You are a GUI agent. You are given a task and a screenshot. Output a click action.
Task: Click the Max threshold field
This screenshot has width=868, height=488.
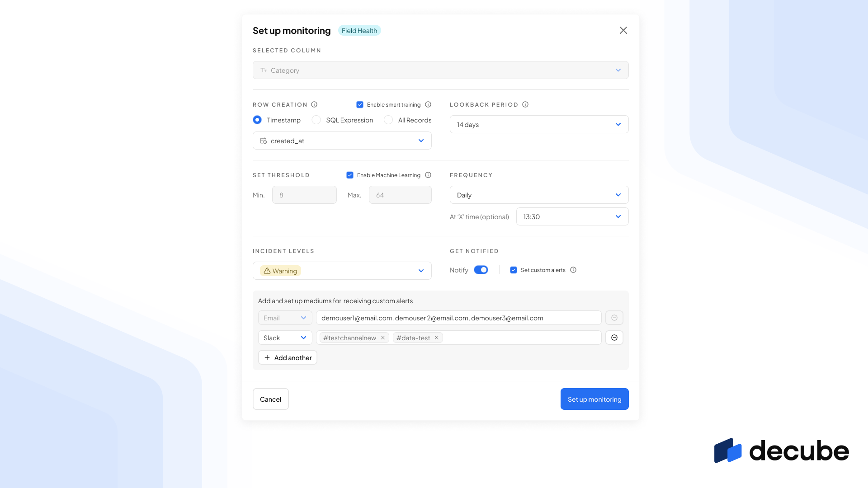pos(400,195)
